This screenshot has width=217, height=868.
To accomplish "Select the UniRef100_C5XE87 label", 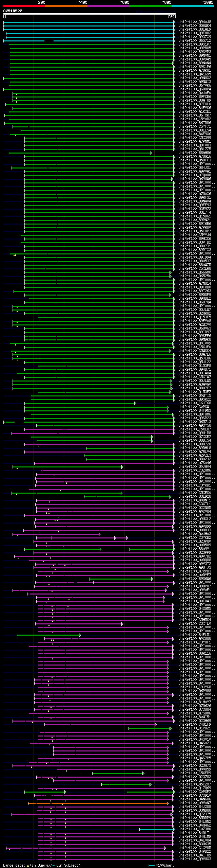I will click(195, 429).
